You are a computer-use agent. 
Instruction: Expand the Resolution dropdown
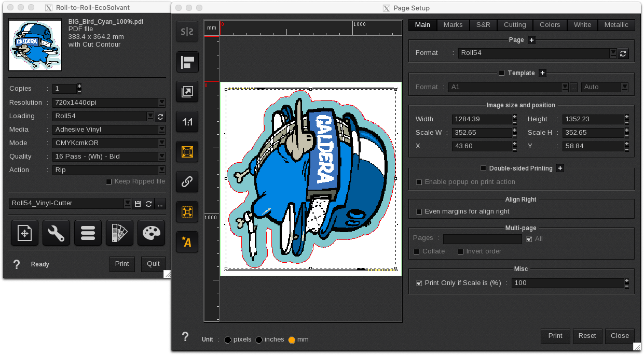coord(162,103)
